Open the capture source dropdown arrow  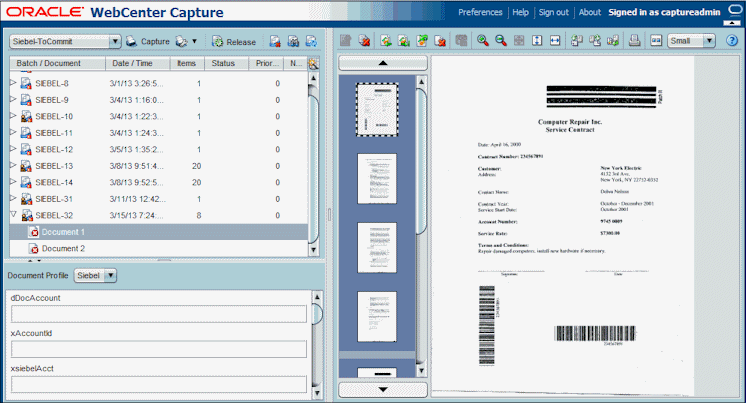(x=194, y=41)
